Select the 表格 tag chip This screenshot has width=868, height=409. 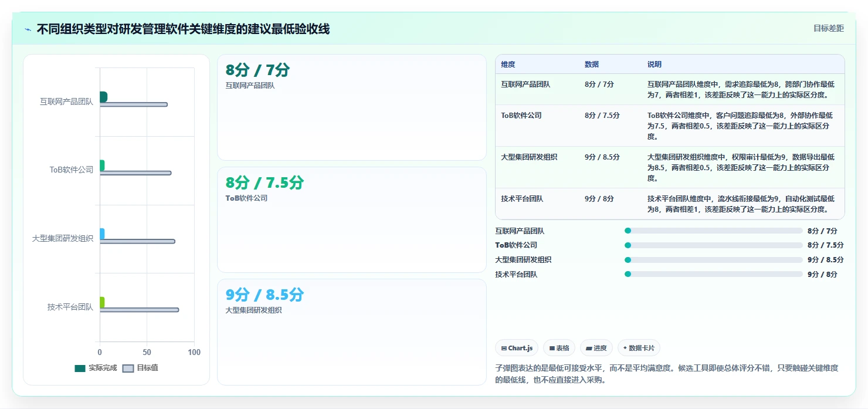(x=559, y=348)
